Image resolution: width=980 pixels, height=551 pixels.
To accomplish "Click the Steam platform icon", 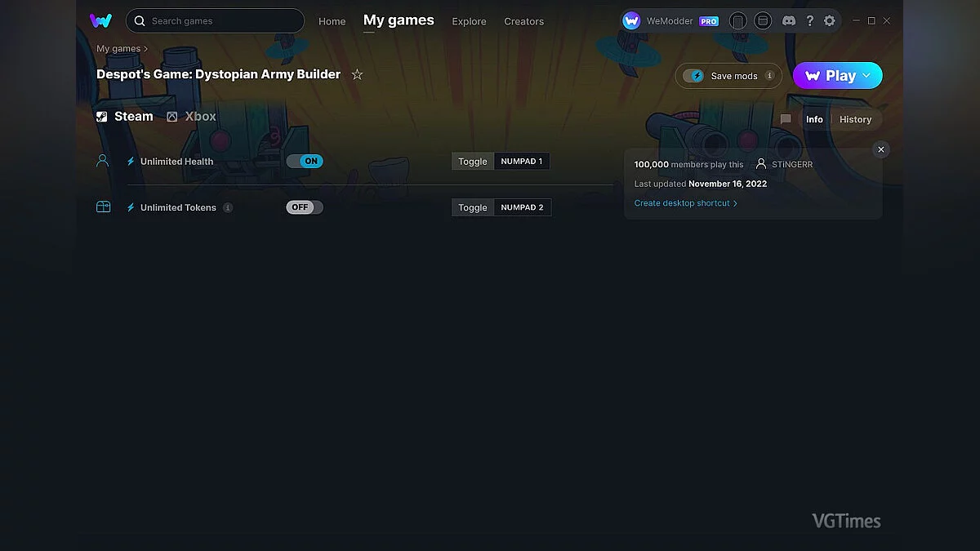I will 102,117.
